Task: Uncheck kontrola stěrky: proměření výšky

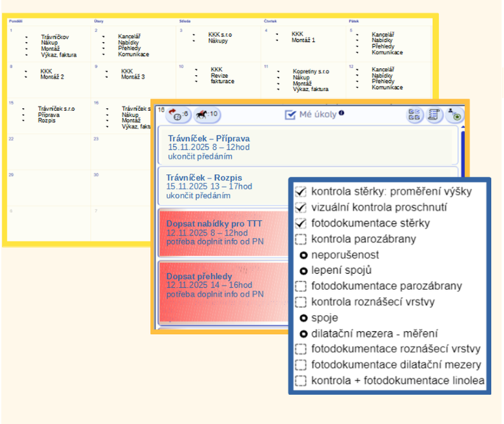Action: click(x=301, y=192)
